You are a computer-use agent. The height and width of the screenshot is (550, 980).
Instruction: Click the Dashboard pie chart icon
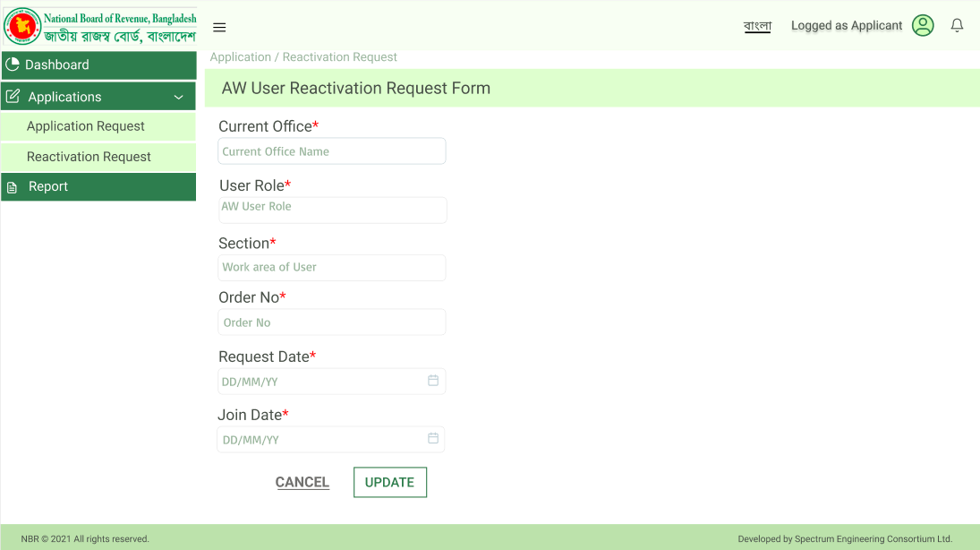pyautogui.click(x=13, y=64)
